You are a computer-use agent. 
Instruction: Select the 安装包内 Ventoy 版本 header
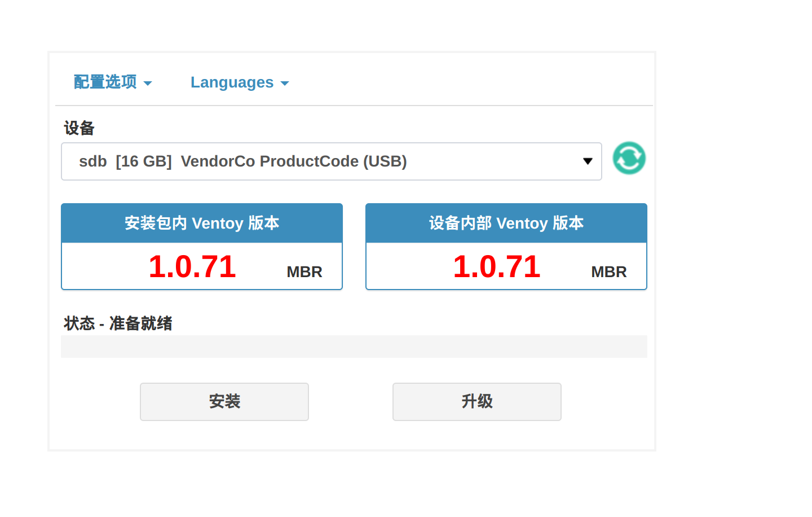click(202, 223)
